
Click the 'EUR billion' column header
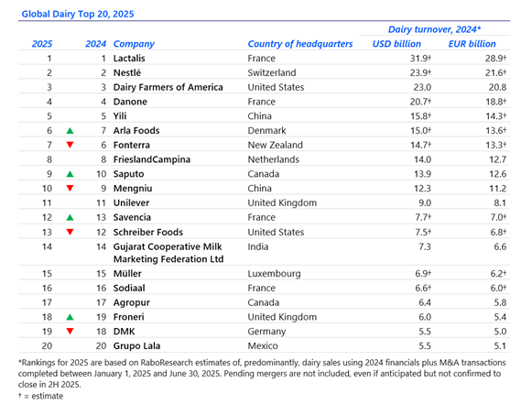click(x=472, y=44)
